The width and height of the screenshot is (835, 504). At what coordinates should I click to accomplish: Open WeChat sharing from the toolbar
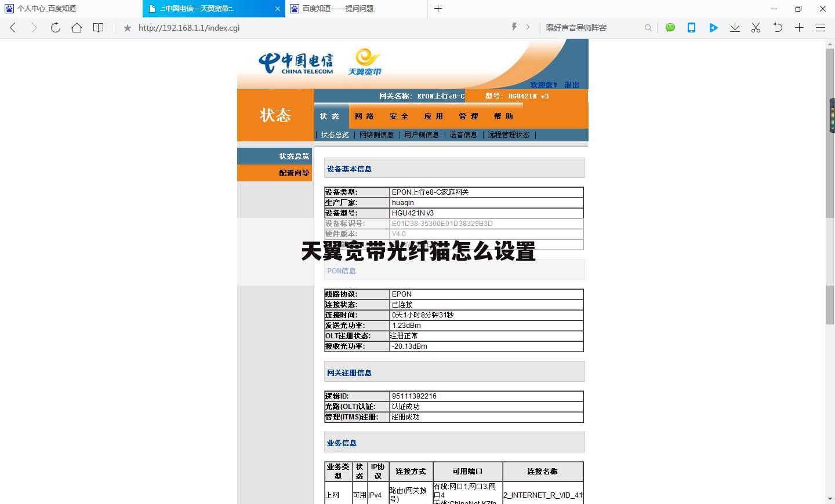[x=670, y=27]
